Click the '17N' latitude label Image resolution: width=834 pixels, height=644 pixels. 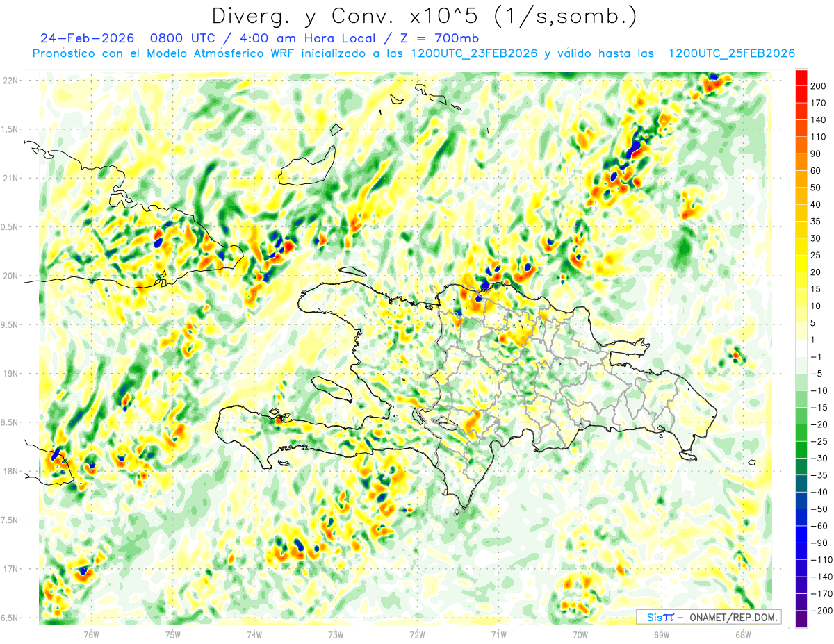(x=10, y=570)
